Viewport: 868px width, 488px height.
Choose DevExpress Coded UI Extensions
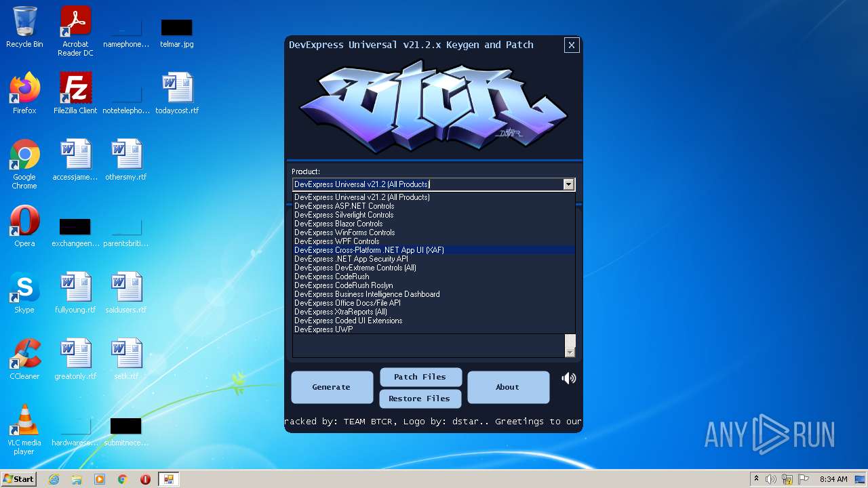tap(433, 321)
